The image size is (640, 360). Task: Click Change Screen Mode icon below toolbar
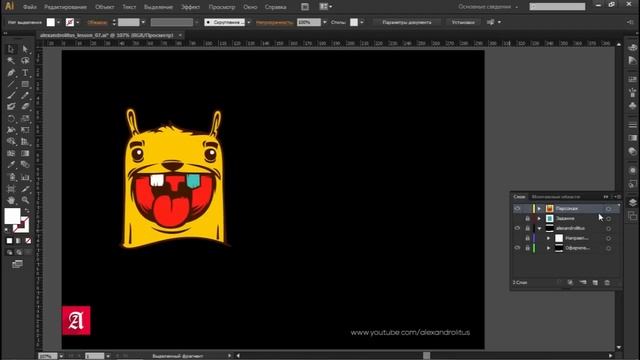(17, 264)
